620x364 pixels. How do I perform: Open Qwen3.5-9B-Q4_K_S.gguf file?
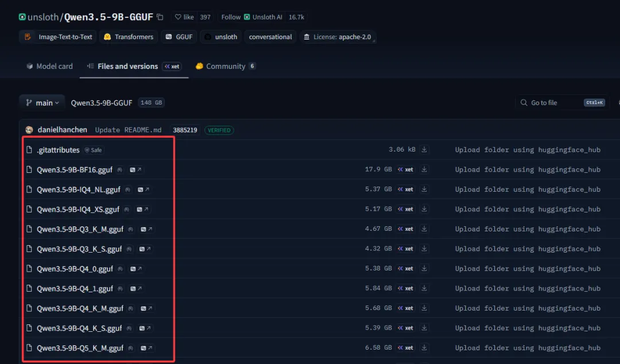point(79,328)
